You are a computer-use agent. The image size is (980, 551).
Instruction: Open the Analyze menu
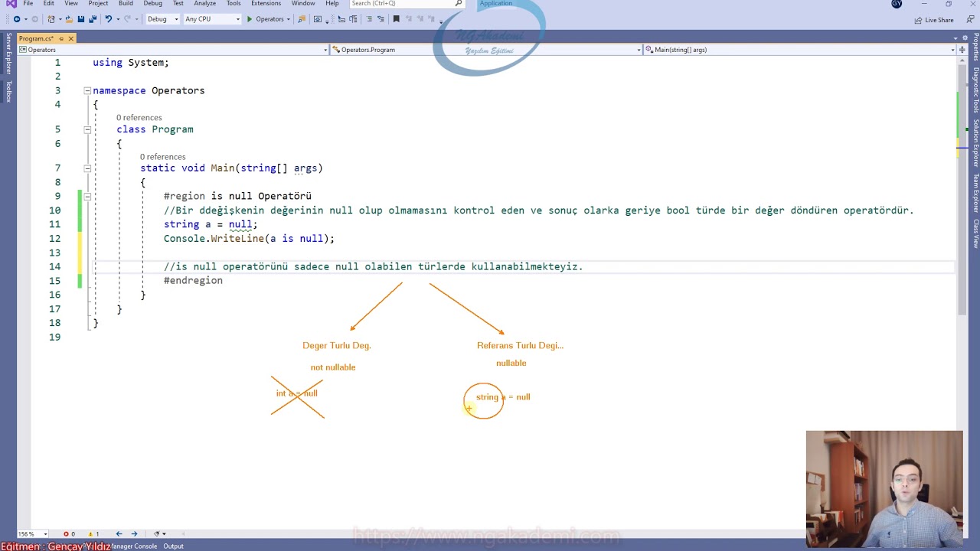204,4
